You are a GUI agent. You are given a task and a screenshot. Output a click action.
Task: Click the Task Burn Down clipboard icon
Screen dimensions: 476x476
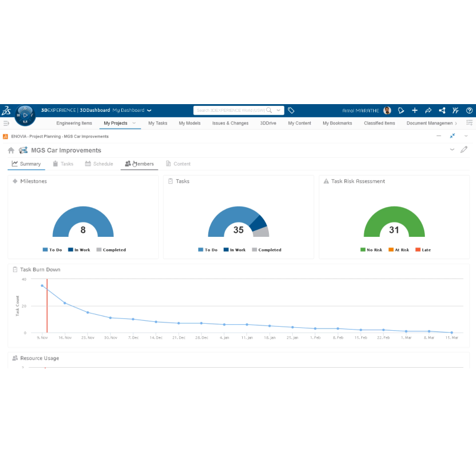point(15,270)
